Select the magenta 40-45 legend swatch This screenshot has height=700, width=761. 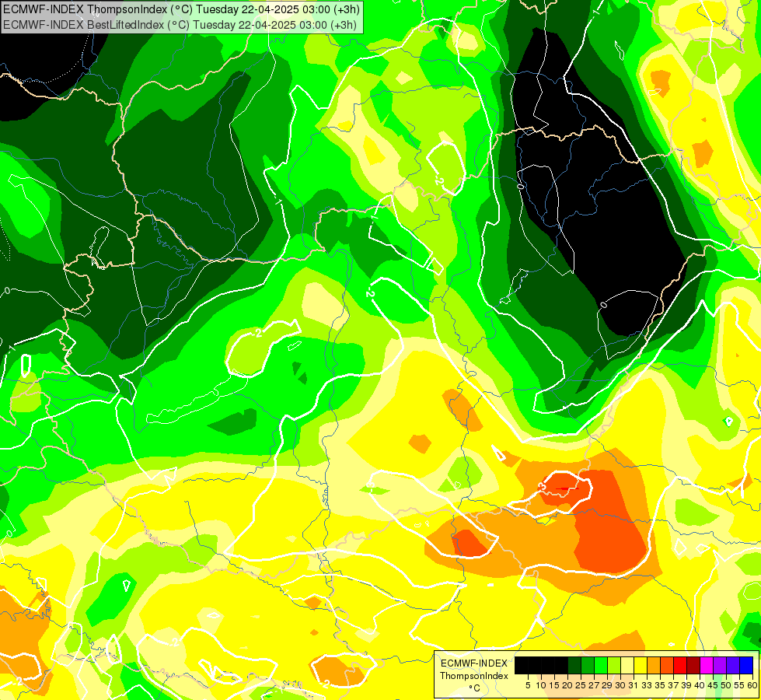707,666
